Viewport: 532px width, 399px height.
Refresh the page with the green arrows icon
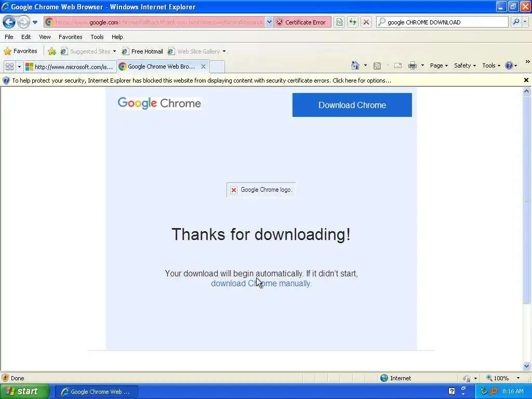click(x=353, y=22)
